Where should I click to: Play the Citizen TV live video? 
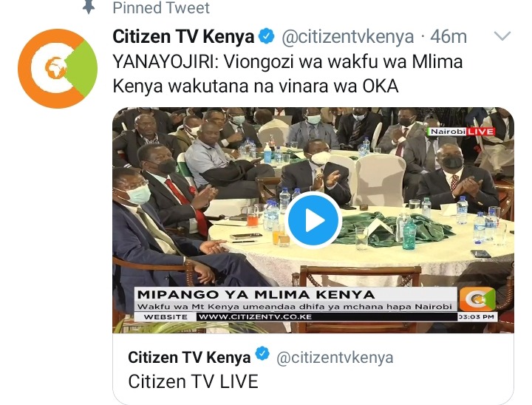tap(313, 220)
